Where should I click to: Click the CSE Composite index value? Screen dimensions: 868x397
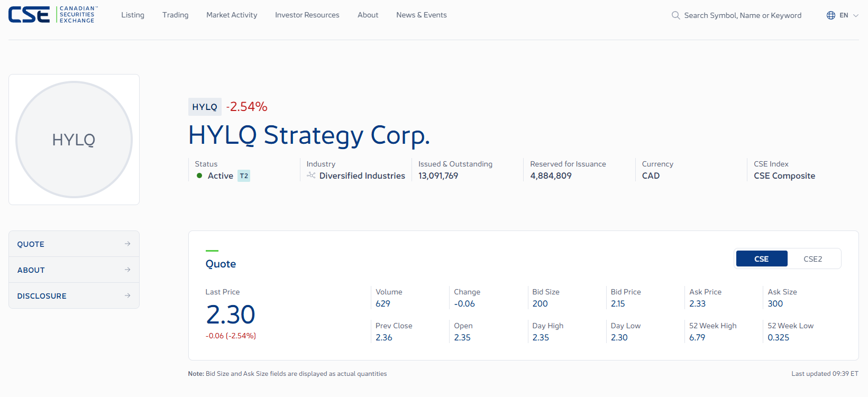784,176
